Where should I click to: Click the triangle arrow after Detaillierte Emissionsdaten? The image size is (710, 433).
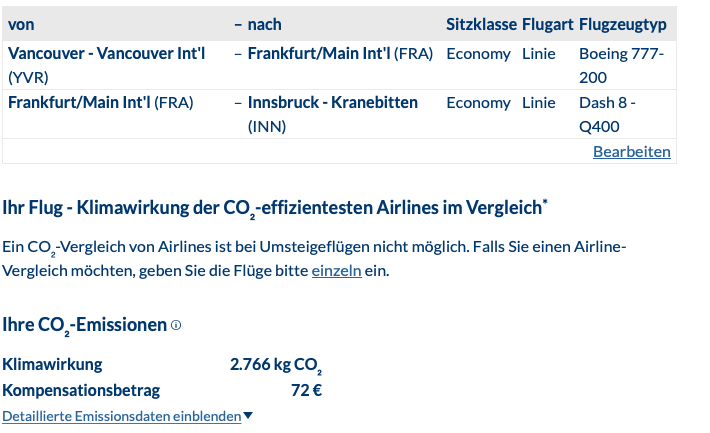[x=248, y=415]
